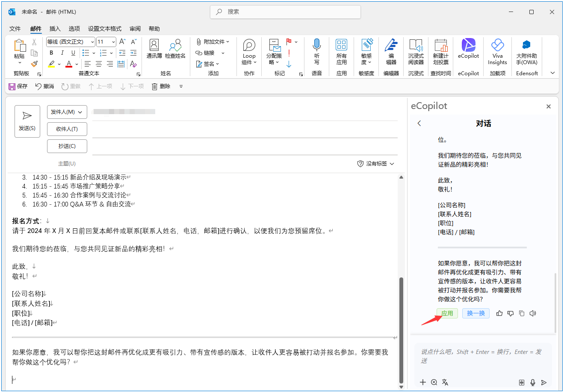Copy the eCopilot reply with copy icon
The width and height of the screenshot is (564, 392).
522,313
